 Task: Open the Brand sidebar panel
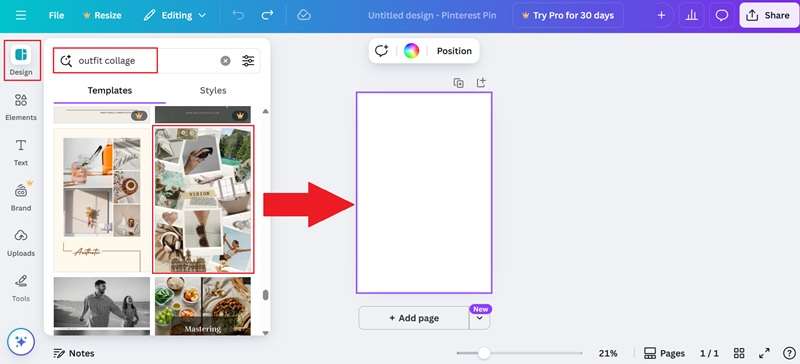coord(21,197)
